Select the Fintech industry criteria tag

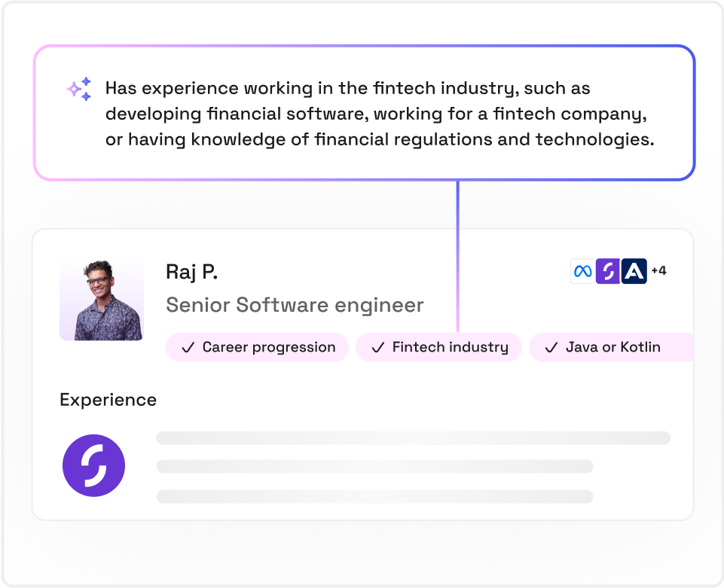click(438, 347)
